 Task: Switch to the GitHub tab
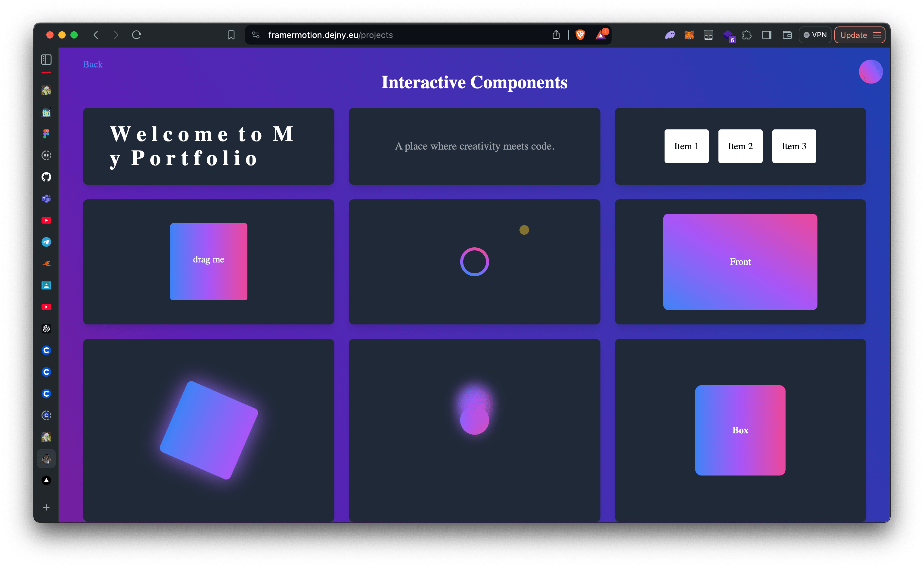pos(46,177)
